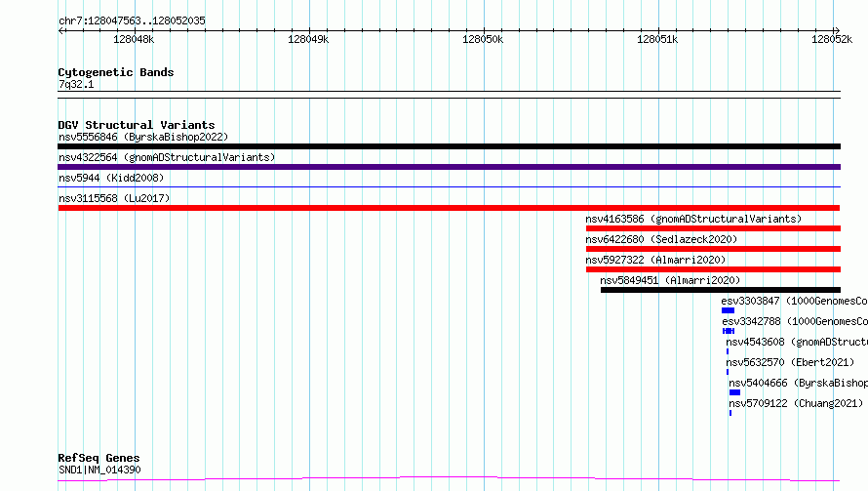
Task: Open nsv3115568 (Lu2017) label
Action: click(114, 198)
